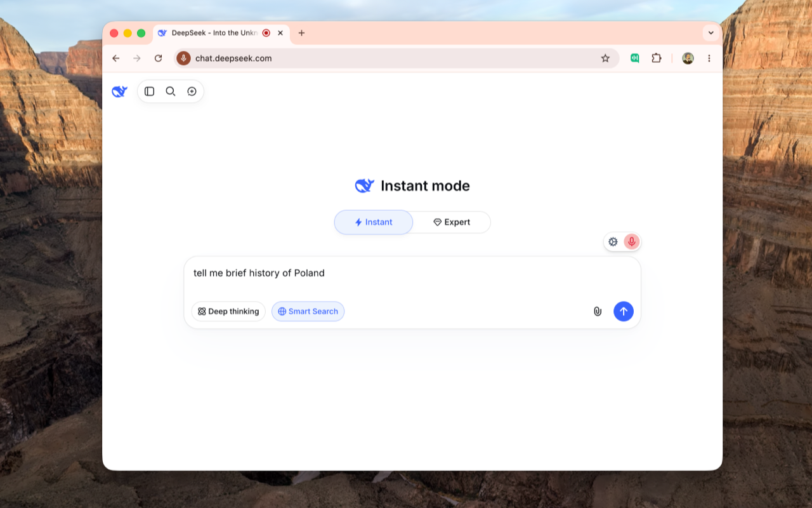This screenshot has width=812, height=508.
Task: Go back with the browser back arrow
Action: point(116,58)
